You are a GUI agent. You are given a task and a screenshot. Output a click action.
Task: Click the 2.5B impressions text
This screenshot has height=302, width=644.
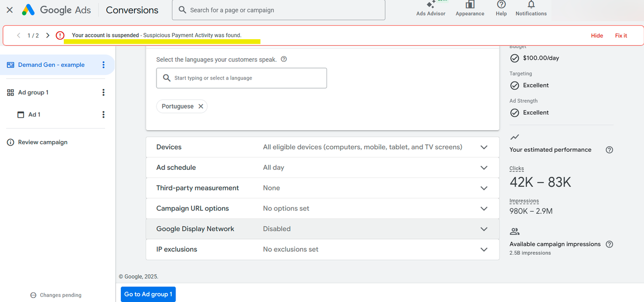tap(530, 253)
